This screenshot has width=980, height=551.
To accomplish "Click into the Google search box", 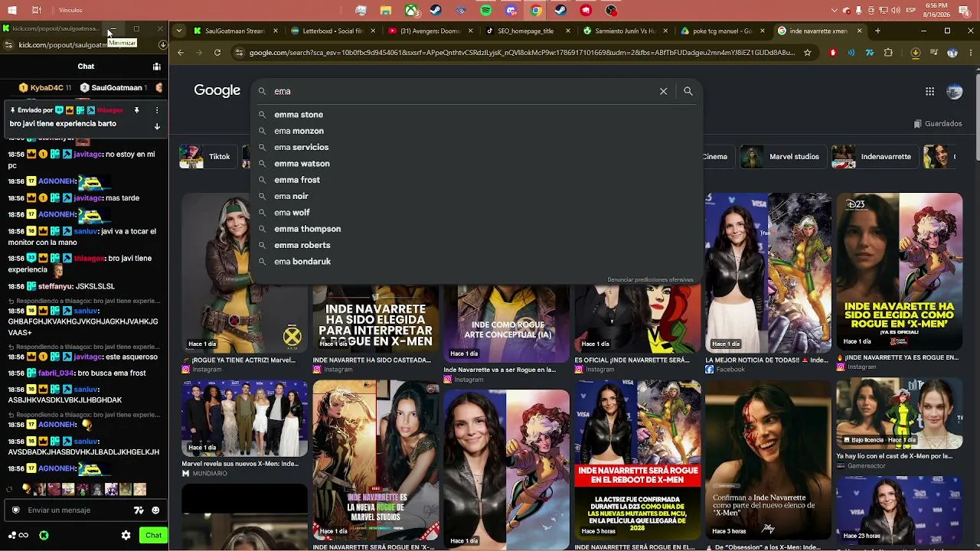I will 463,91.
